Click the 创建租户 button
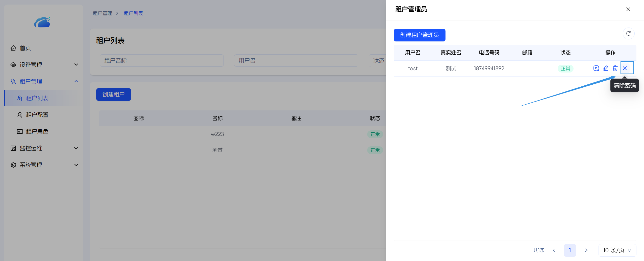 click(114, 94)
